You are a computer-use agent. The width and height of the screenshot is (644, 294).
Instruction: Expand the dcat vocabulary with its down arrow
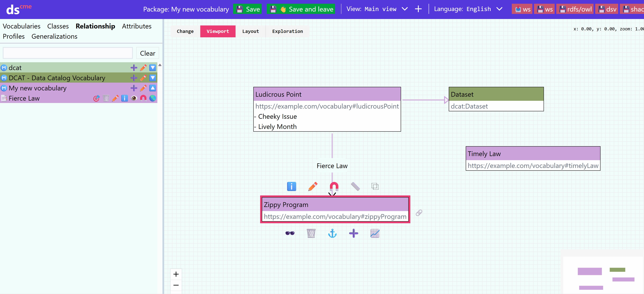click(152, 68)
